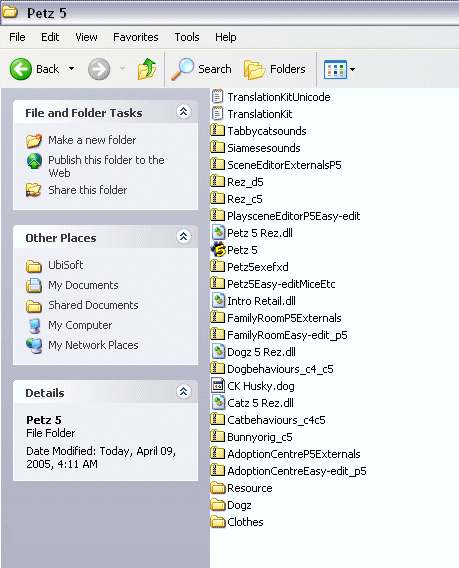Image resolution: width=459 pixels, height=568 pixels.
Task: Select the Tabbycatsounds zipped folder icon
Action: point(217,130)
